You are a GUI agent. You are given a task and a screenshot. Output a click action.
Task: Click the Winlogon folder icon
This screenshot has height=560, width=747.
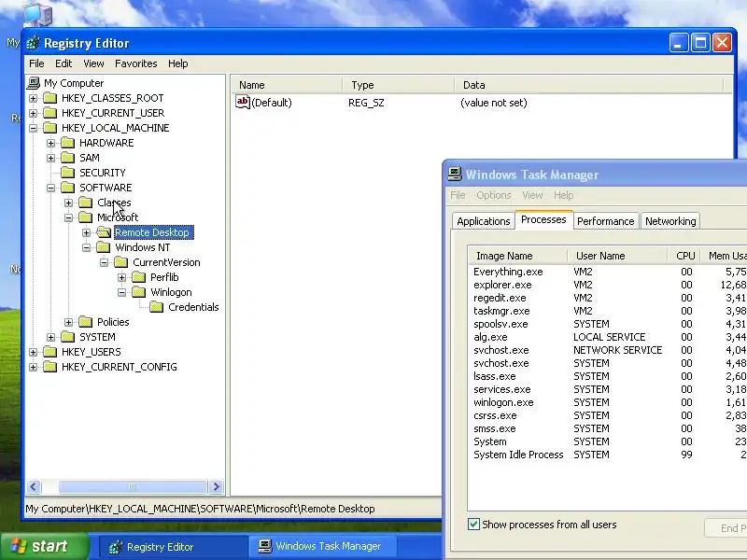tap(138, 292)
